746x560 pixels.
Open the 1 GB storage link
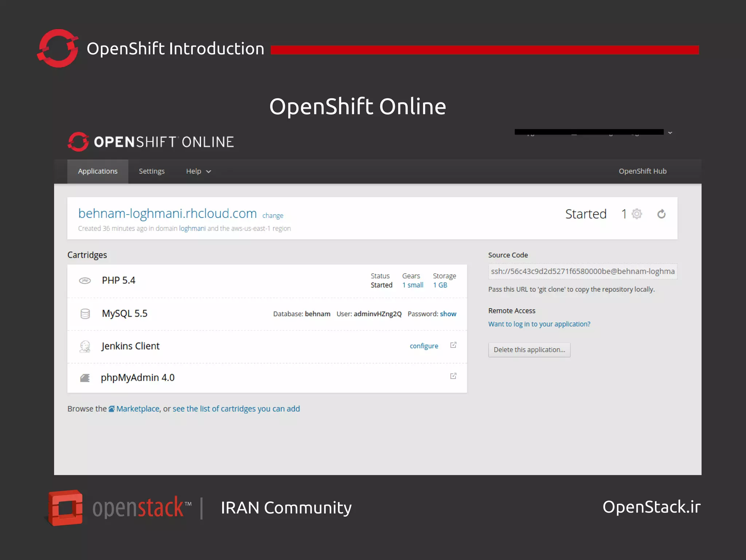tap(440, 285)
